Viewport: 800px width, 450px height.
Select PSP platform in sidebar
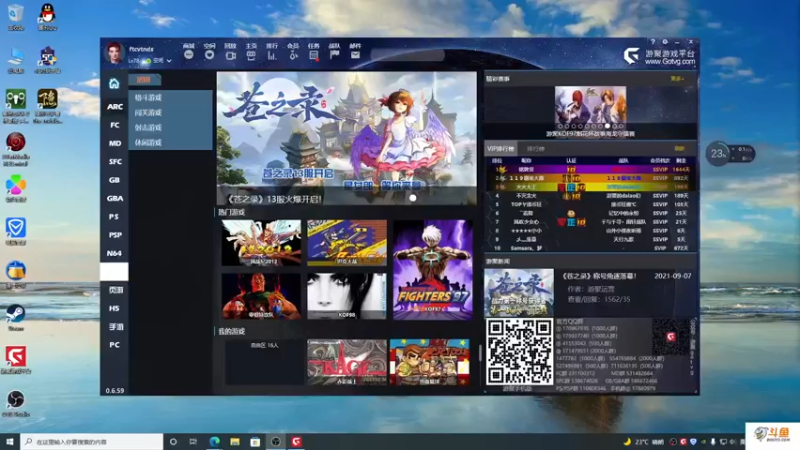tap(115, 235)
